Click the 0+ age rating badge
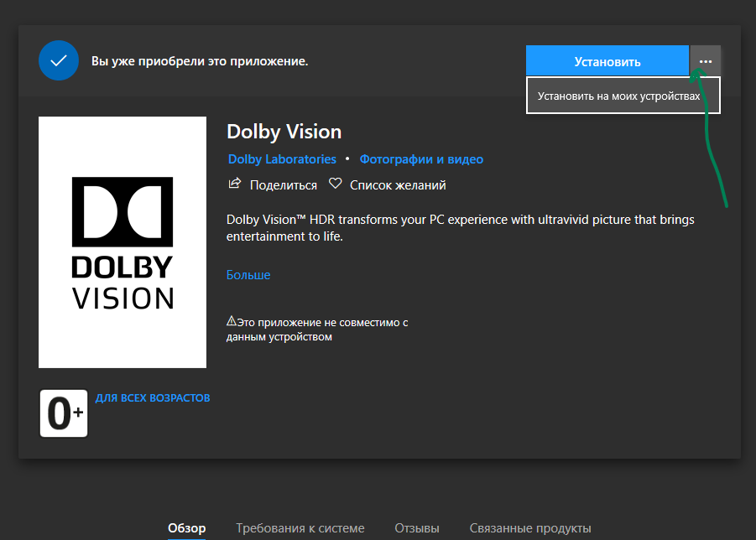756x540 pixels. click(64, 413)
